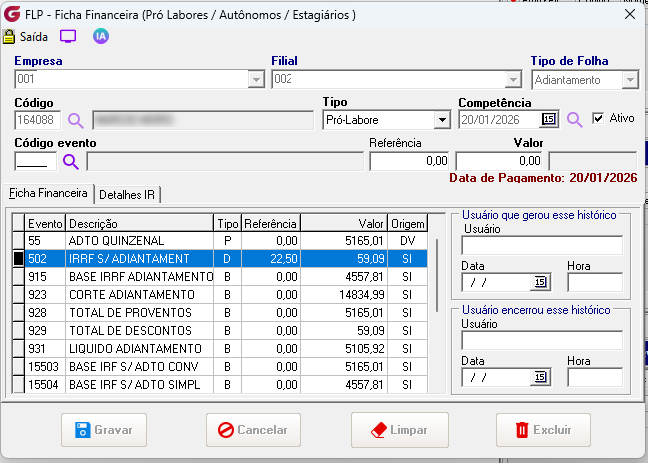Viewport: 649px width, 470px height.
Task: Click the Saída exit label
Action: [34, 37]
